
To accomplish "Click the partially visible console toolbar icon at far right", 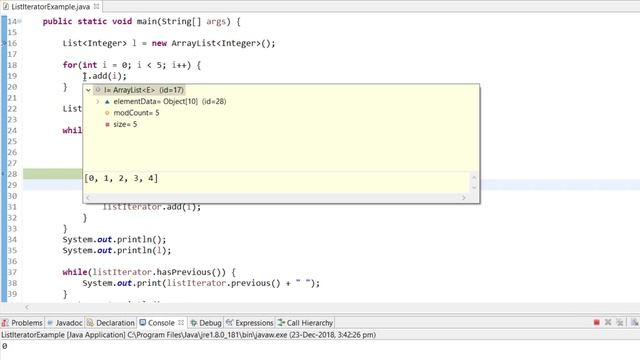I will (635, 322).
